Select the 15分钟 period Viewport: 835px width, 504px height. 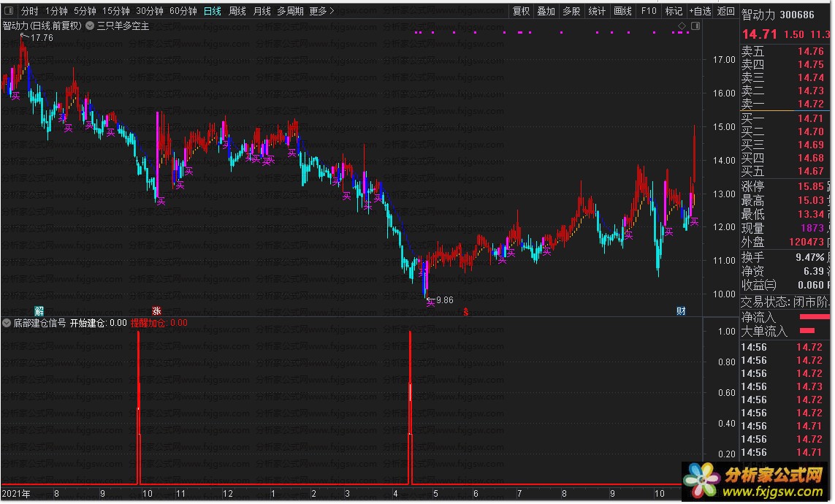point(116,11)
